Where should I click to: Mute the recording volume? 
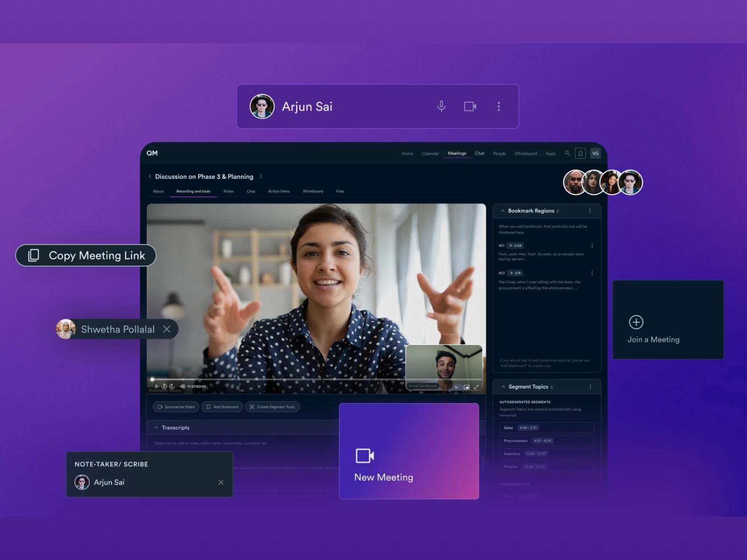(183, 386)
